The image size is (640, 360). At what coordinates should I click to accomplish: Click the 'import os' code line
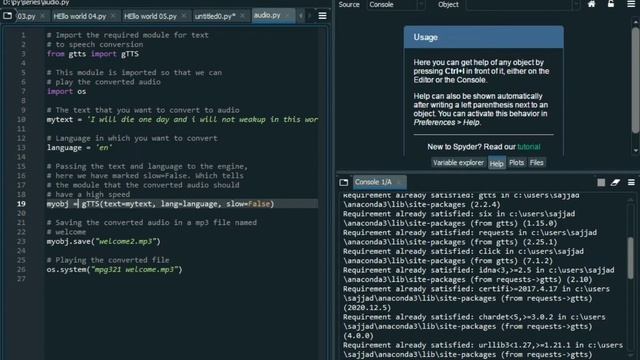[x=66, y=91]
